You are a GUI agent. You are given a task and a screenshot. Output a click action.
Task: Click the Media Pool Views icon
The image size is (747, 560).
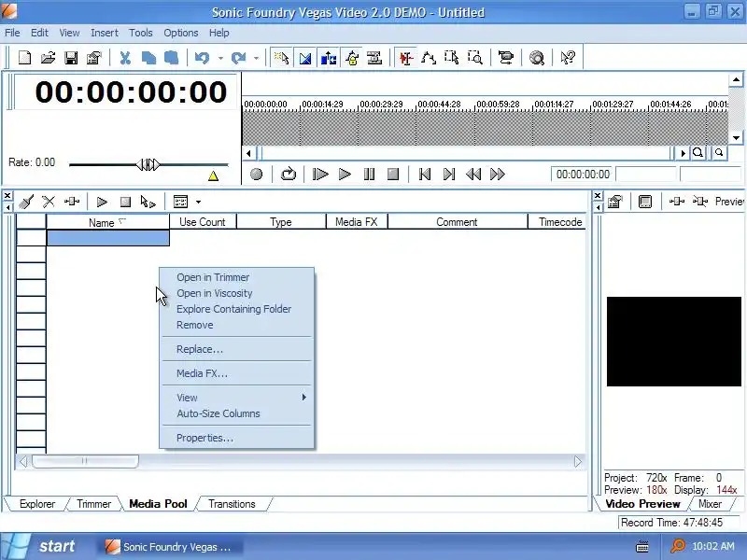180,202
